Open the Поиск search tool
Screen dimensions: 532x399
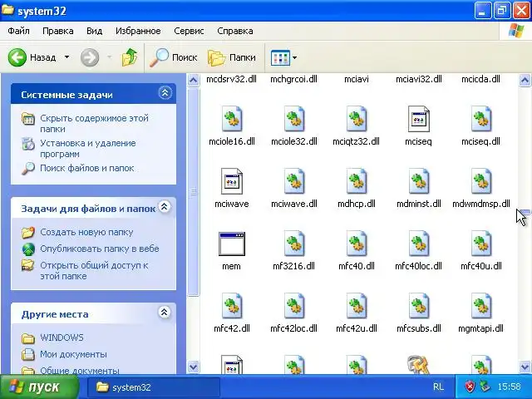point(174,57)
